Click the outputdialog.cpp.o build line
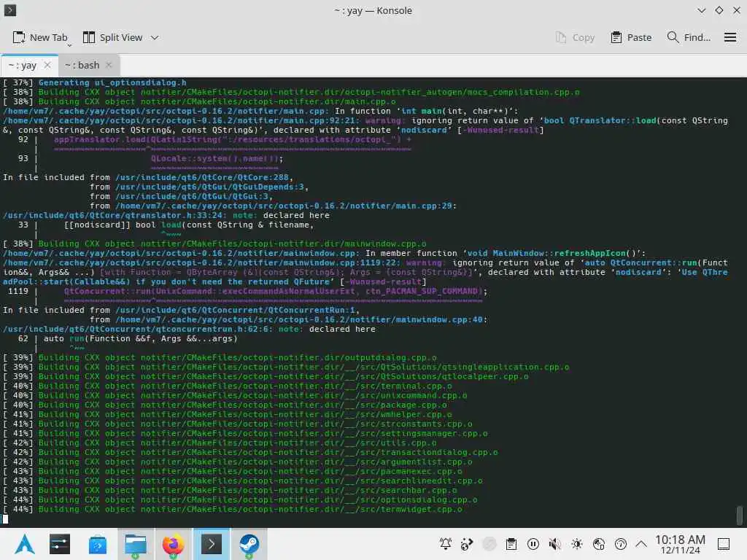This screenshot has height=560, width=747. point(219,357)
